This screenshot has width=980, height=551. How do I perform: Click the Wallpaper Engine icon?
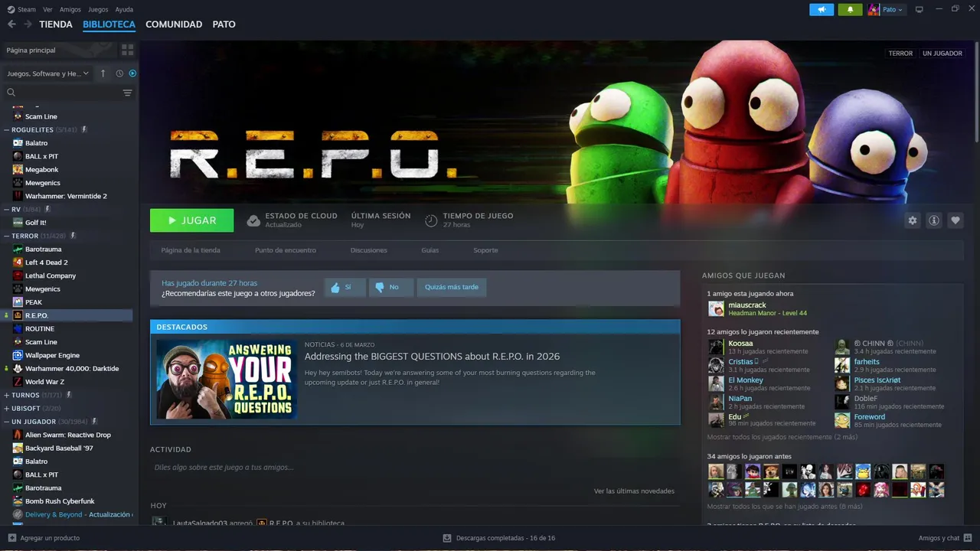pos(18,355)
